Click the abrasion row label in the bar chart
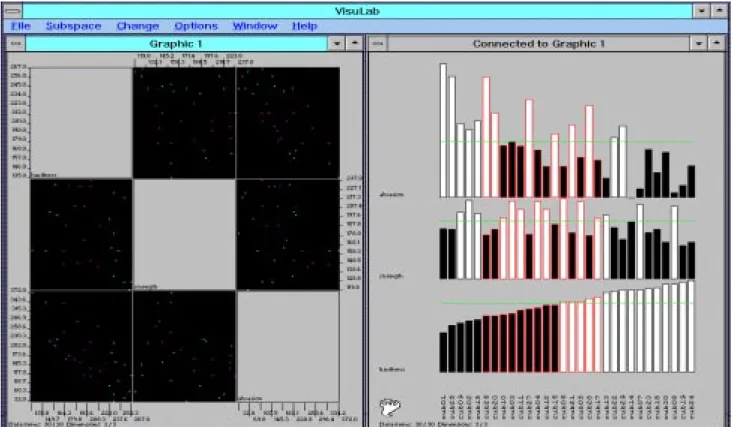The width and height of the screenshot is (733, 427). coord(391,194)
